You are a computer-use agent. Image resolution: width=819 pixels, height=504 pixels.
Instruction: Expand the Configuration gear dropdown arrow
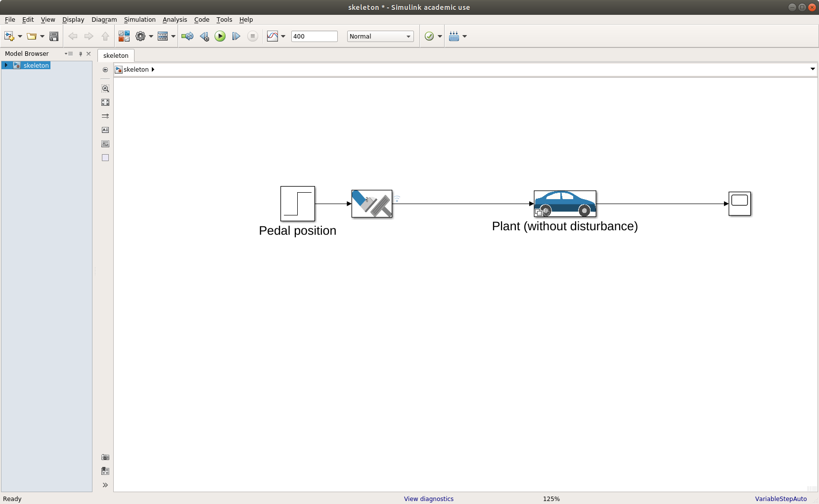tap(151, 36)
